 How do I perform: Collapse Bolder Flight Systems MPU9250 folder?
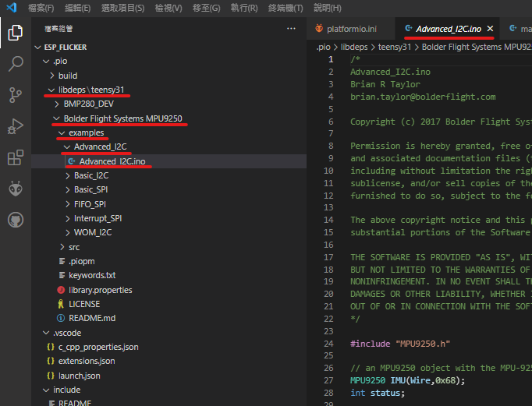[x=56, y=118]
